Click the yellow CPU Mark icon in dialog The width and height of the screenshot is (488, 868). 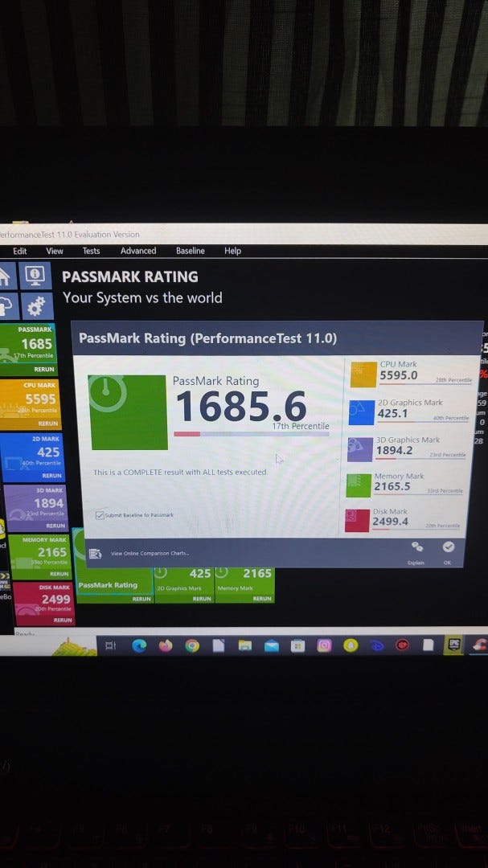point(363,375)
